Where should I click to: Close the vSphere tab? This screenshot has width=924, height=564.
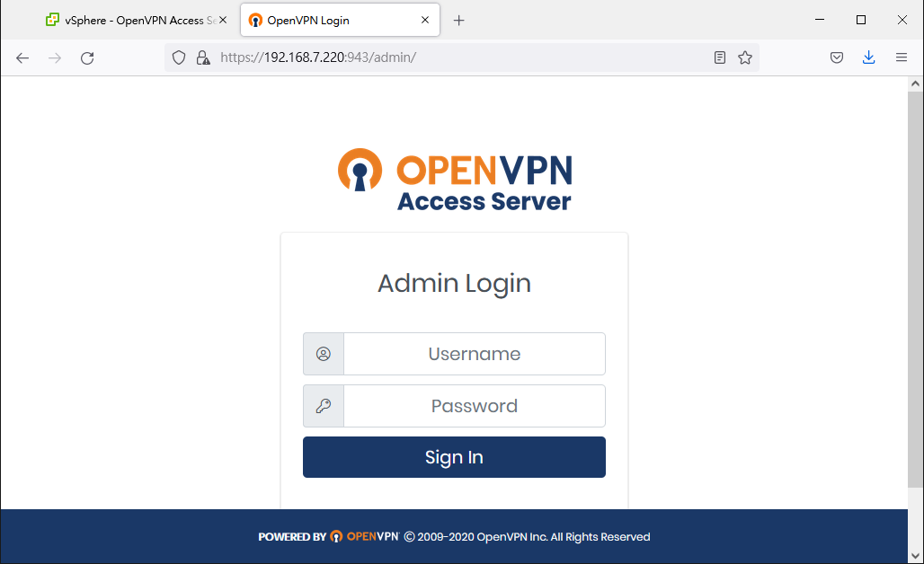coord(223,20)
